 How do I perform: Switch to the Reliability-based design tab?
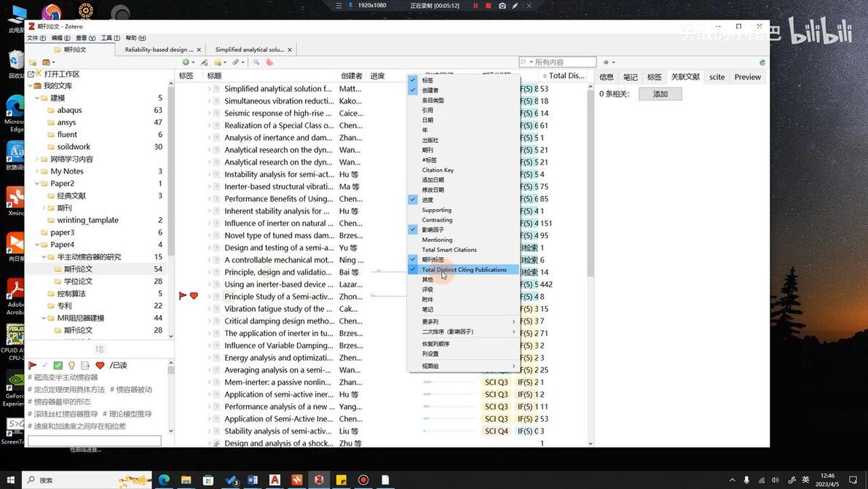[159, 50]
